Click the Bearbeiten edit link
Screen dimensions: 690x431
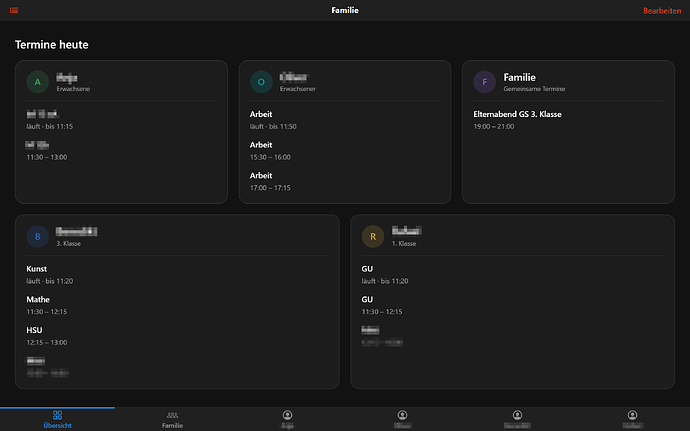click(662, 11)
